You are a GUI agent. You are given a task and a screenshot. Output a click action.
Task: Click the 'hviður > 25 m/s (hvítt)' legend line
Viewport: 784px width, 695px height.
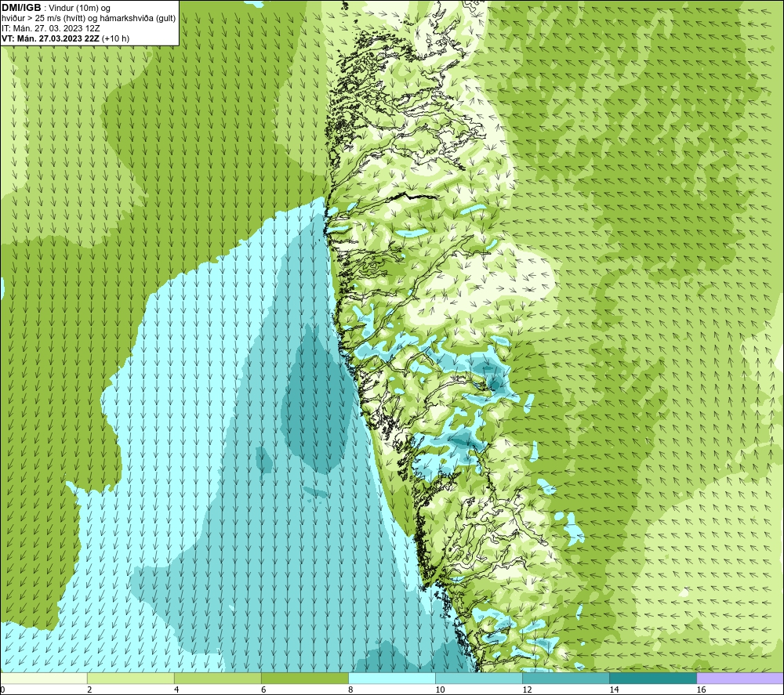[89, 18]
